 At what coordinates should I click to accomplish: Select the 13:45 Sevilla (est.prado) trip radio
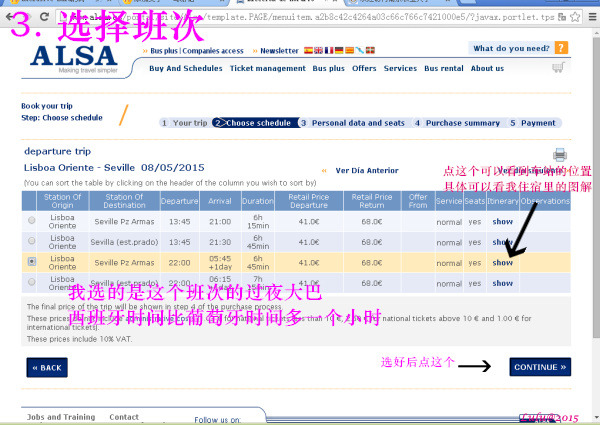33,241
